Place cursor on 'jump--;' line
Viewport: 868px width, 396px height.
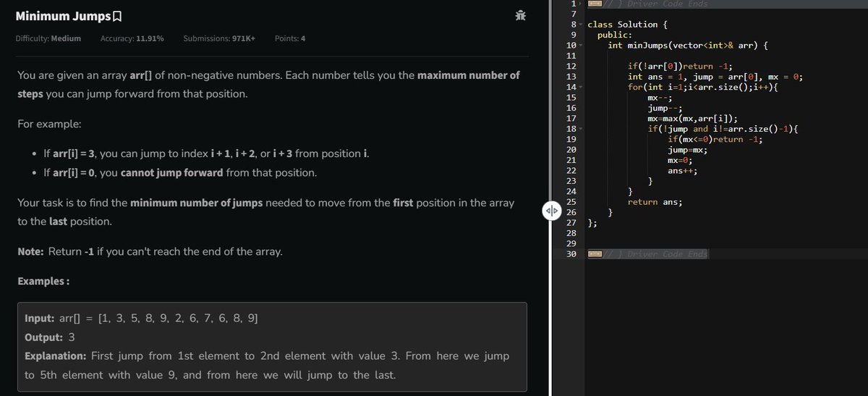click(665, 108)
